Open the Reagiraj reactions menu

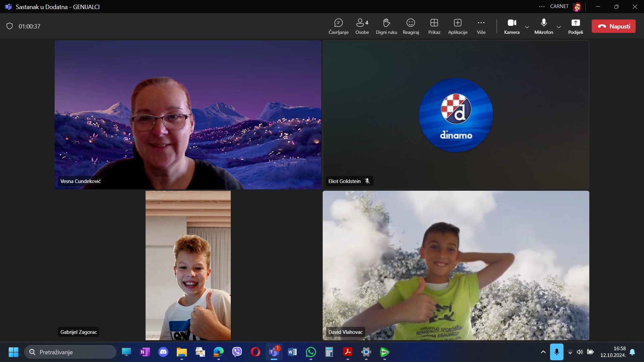(411, 26)
